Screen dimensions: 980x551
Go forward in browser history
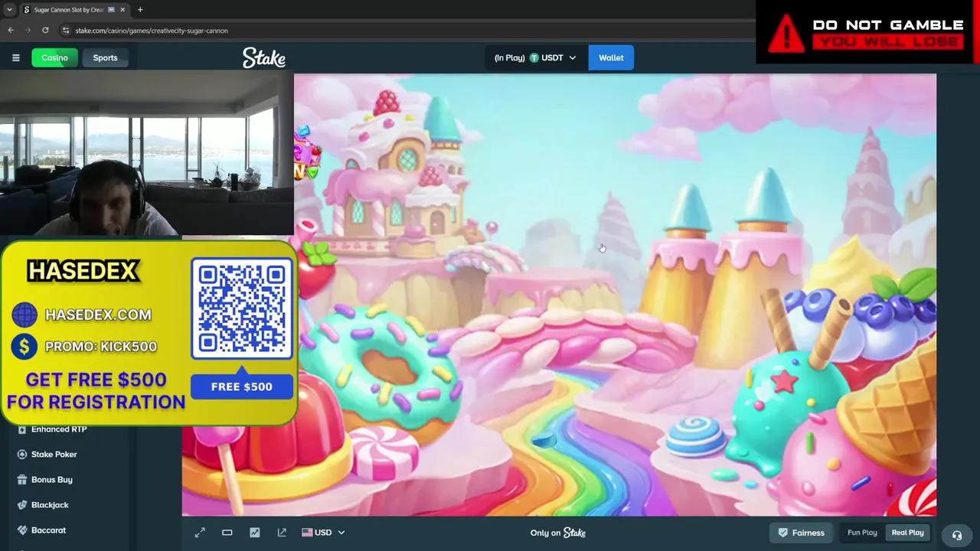[28, 30]
